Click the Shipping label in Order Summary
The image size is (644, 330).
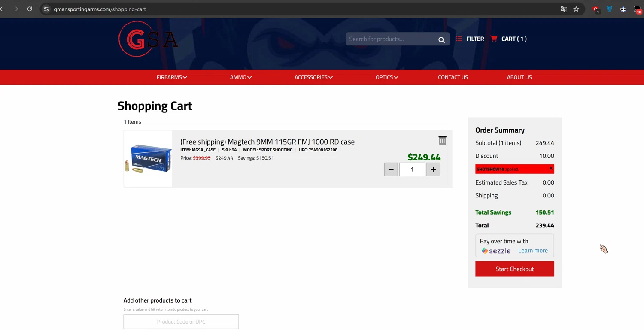tap(486, 195)
